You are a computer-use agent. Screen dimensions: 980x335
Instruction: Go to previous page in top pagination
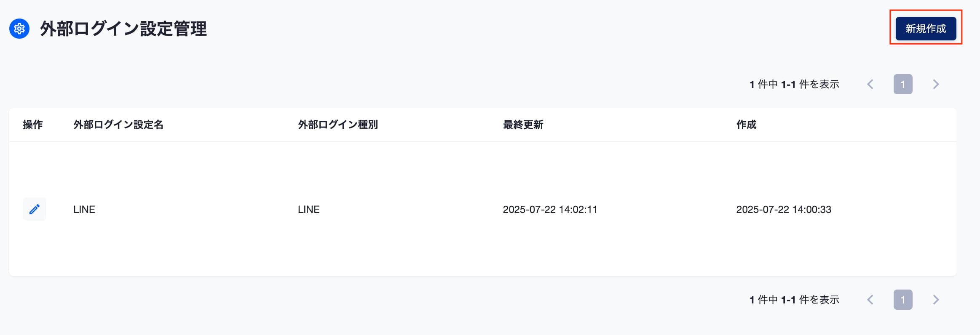[x=870, y=84]
